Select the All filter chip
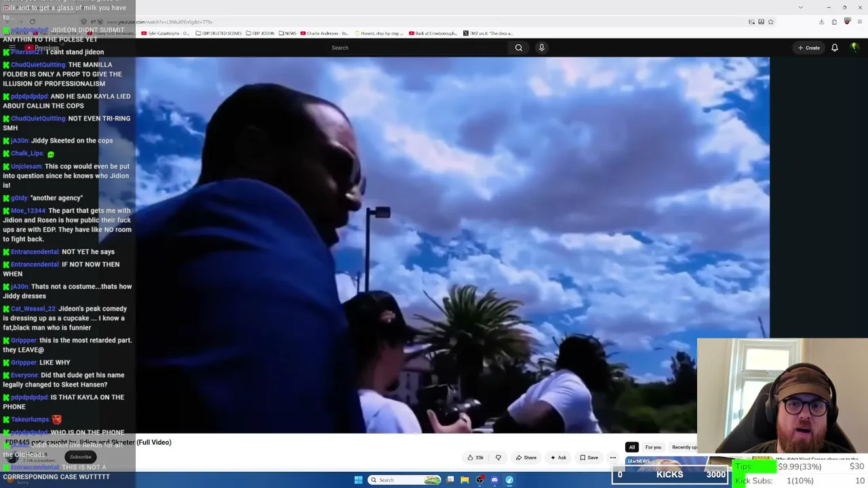Image resolution: width=868 pixels, height=488 pixels. click(631, 447)
